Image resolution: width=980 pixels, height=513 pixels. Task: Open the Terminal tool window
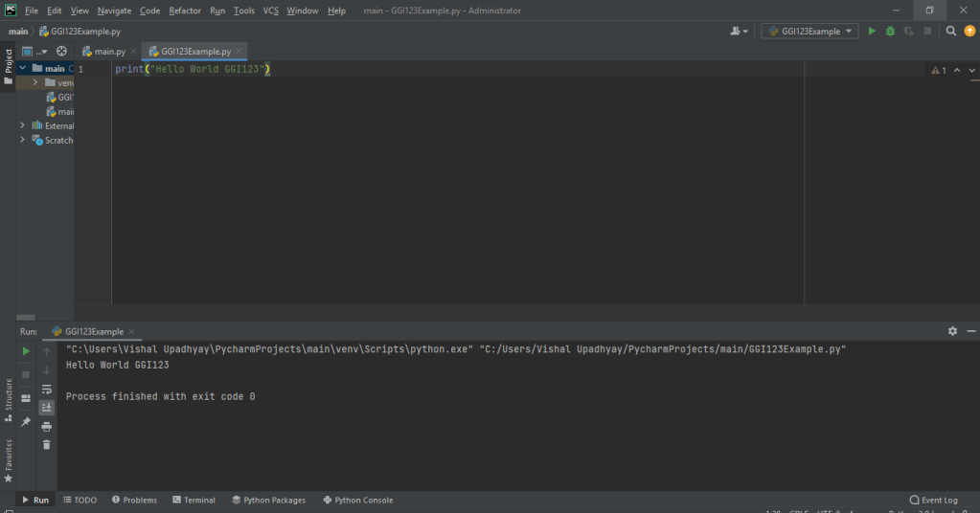pyautogui.click(x=194, y=500)
